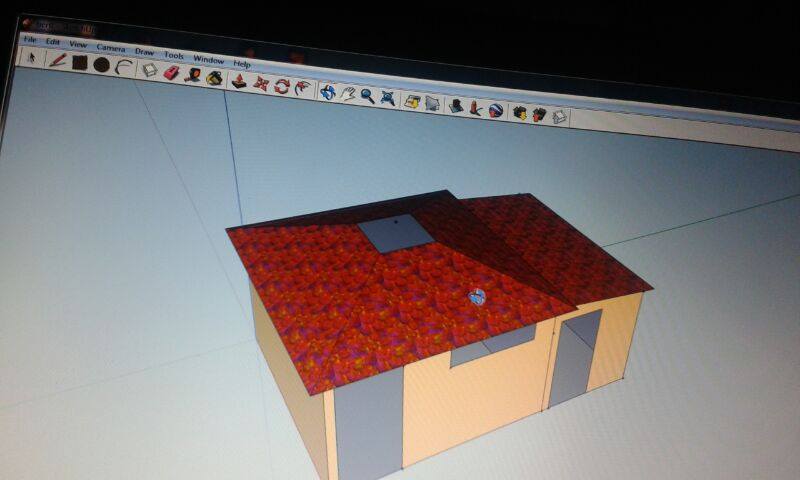
Task: Choose the Circle drawing tool
Action: click(102, 65)
